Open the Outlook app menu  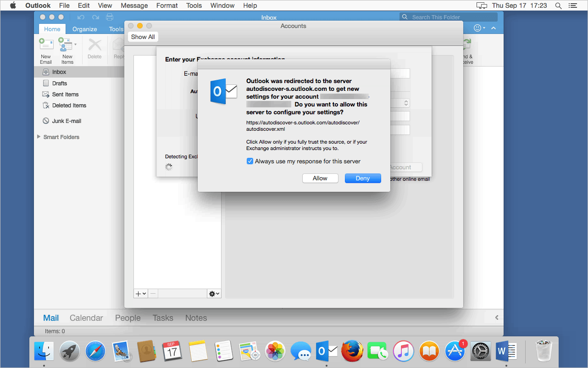(38, 6)
